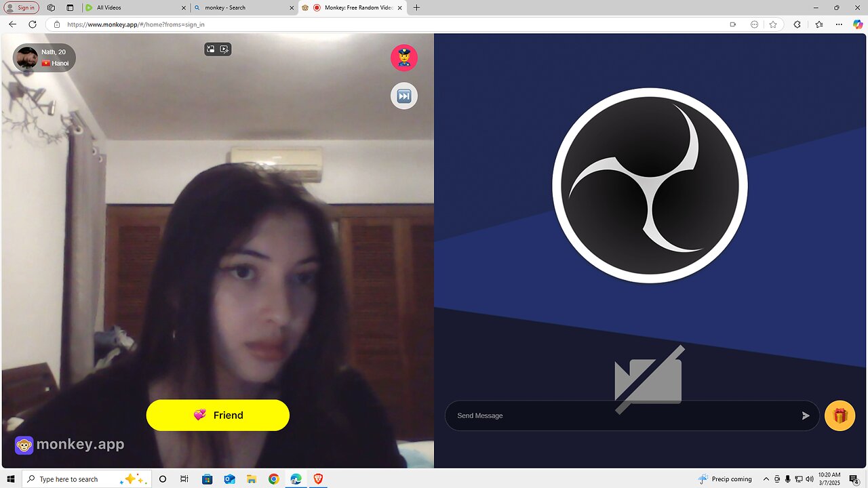Image resolution: width=868 pixels, height=488 pixels.
Task: Focus the Send Message input field
Action: point(632,415)
